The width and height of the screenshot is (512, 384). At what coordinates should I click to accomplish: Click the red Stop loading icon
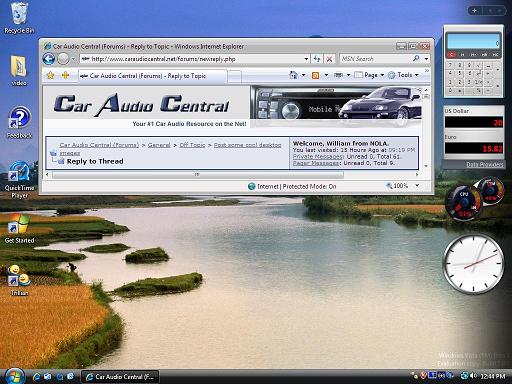click(x=329, y=59)
